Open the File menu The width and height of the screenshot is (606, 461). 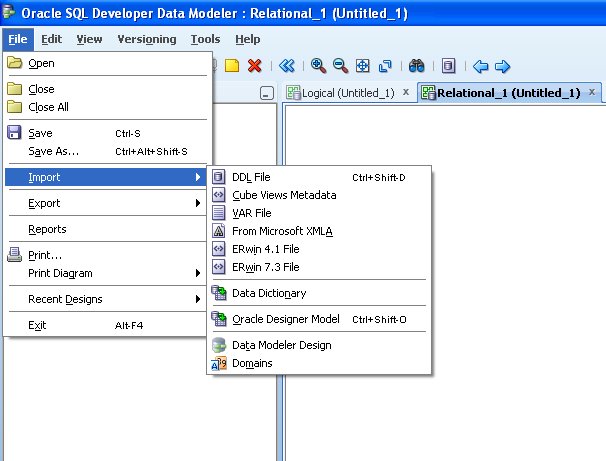click(x=18, y=39)
